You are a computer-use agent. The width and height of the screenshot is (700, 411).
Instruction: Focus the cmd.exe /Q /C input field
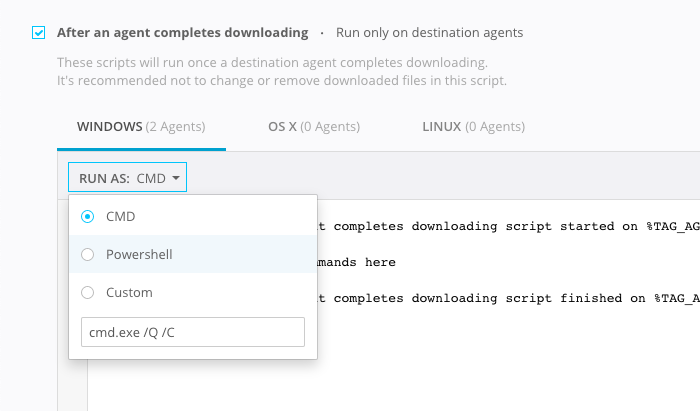[x=192, y=332]
